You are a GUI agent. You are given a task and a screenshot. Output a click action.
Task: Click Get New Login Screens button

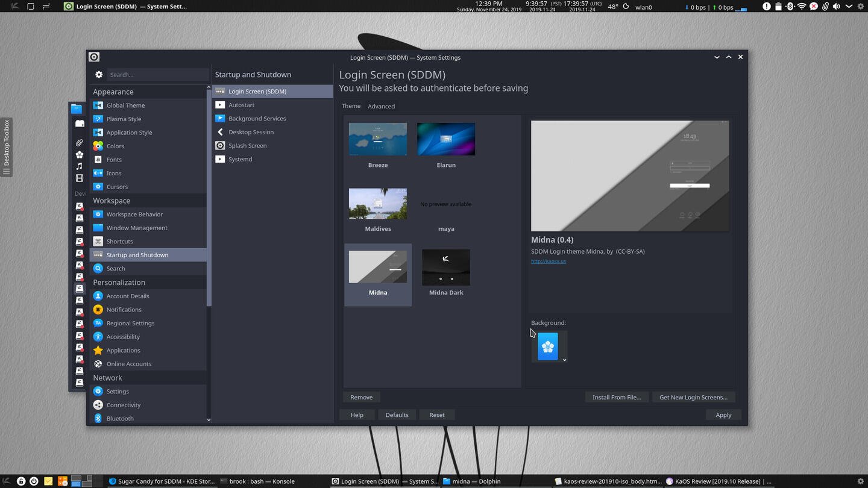(693, 397)
